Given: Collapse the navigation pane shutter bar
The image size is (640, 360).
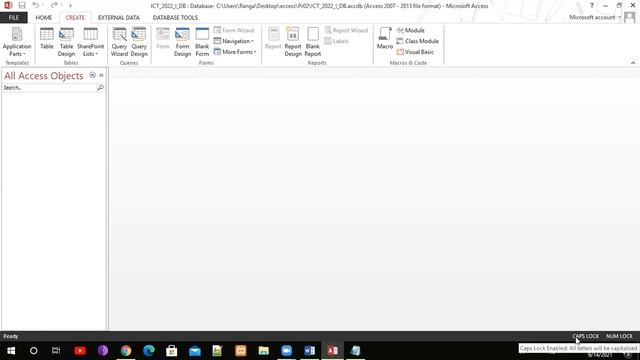Looking at the screenshot, I should pos(101,75).
